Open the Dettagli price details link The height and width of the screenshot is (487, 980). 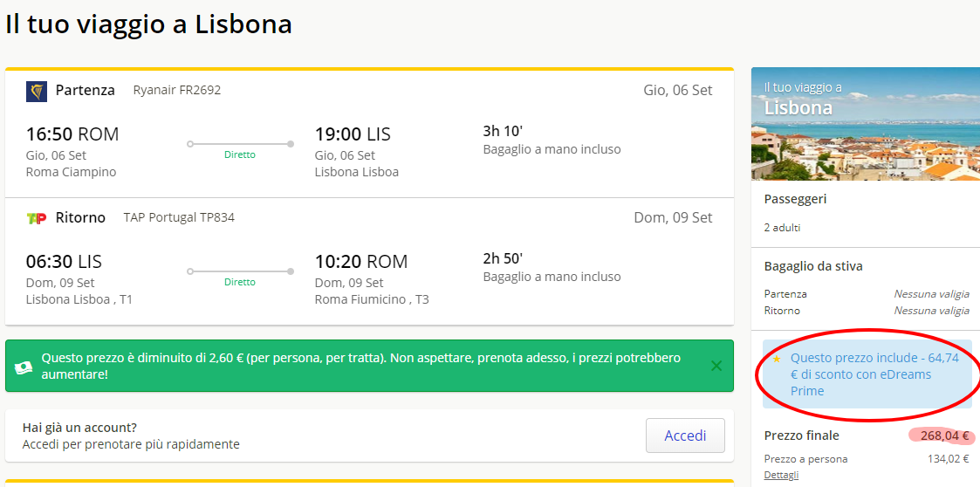[781, 475]
